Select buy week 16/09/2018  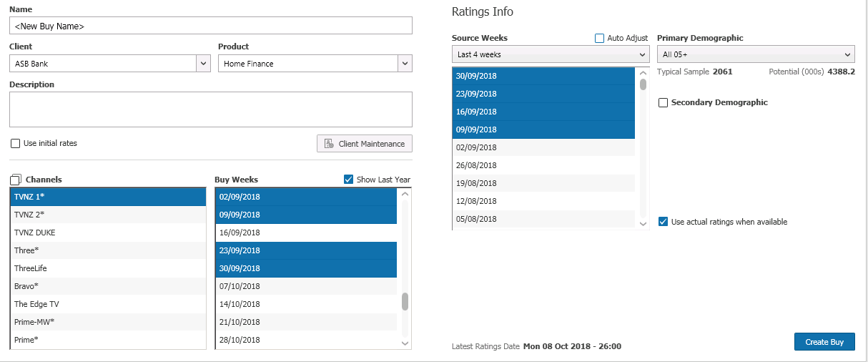pyautogui.click(x=306, y=233)
